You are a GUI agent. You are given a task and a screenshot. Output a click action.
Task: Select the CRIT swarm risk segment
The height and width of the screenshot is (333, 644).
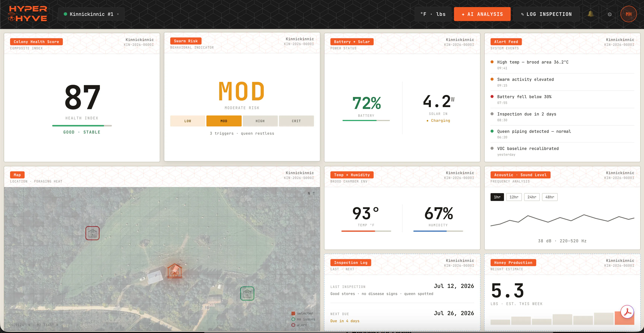(296, 121)
